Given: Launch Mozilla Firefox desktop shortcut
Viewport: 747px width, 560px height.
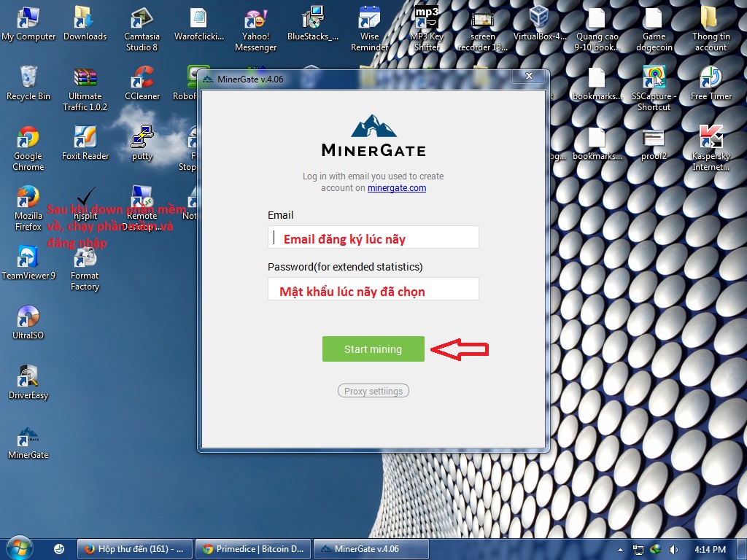Looking at the screenshot, I should click(x=28, y=208).
